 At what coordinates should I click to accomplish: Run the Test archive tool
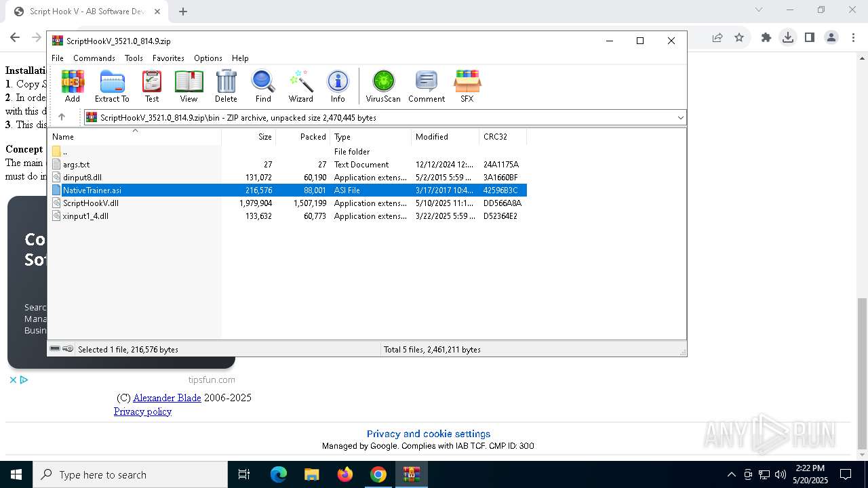point(152,86)
